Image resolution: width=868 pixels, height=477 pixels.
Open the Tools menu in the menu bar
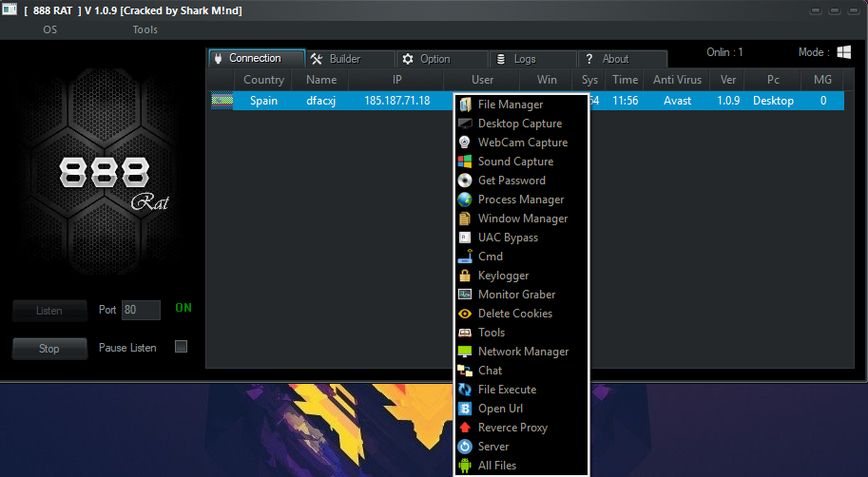(x=145, y=29)
